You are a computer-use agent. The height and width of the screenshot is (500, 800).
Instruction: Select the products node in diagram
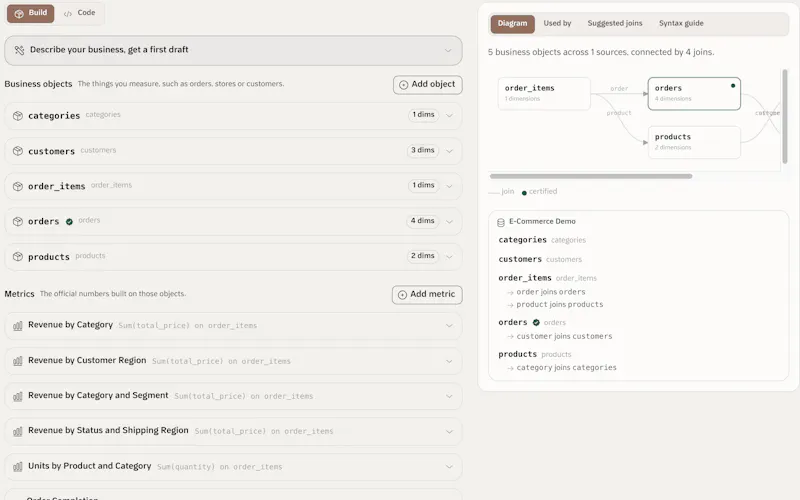coord(694,142)
